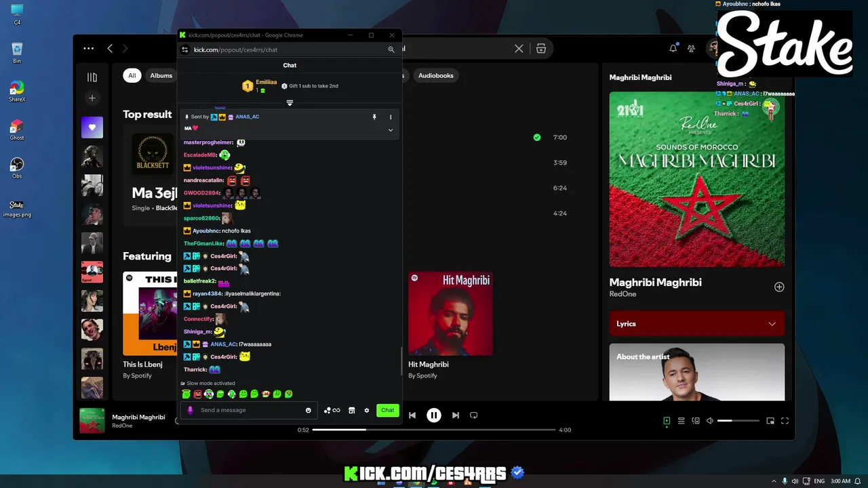Open Hit Maghribi playlist cover
Image resolution: width=868 pixels, height=488 pixels.
(x=450, y=314)
